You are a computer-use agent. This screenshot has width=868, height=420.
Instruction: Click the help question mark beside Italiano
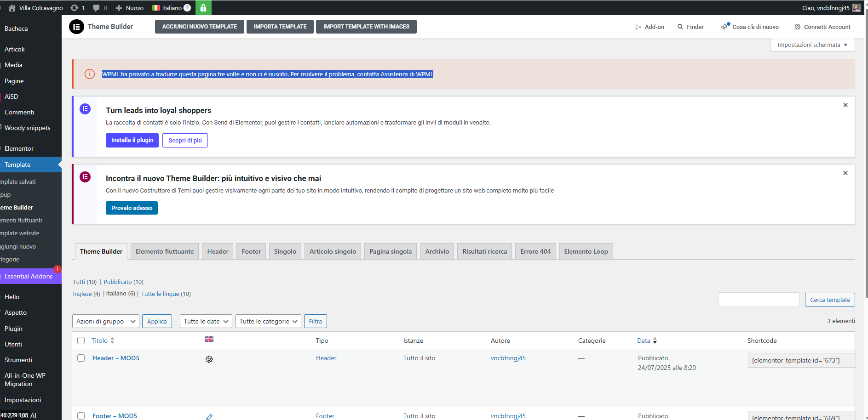pos(187,8)
